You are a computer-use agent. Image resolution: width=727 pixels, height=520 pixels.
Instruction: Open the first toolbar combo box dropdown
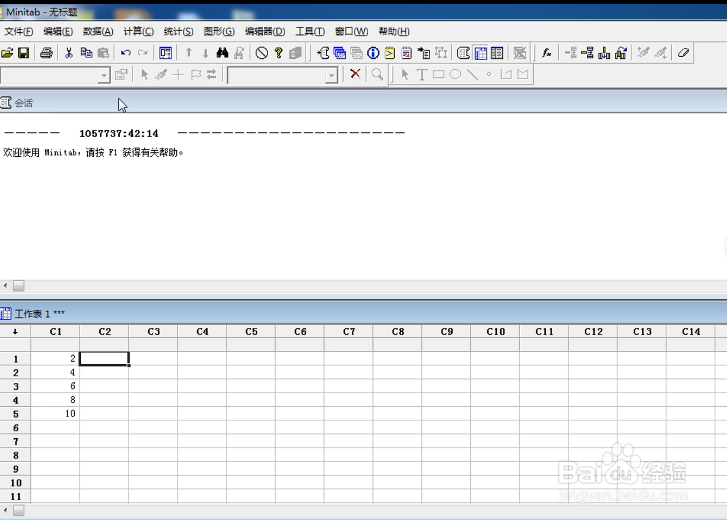pyautogui.click(x=103, y=75)
